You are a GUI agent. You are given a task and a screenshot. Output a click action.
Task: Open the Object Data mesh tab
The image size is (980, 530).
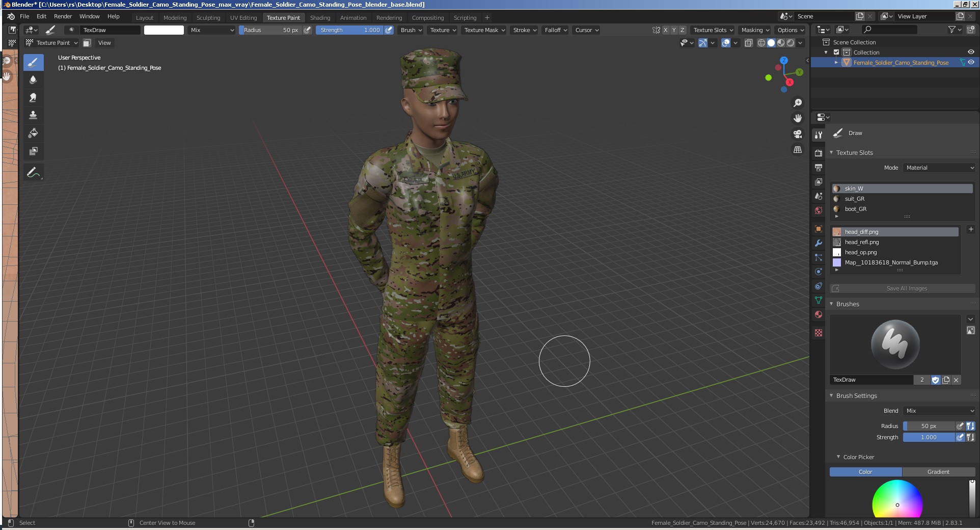(x=819, y=300)
